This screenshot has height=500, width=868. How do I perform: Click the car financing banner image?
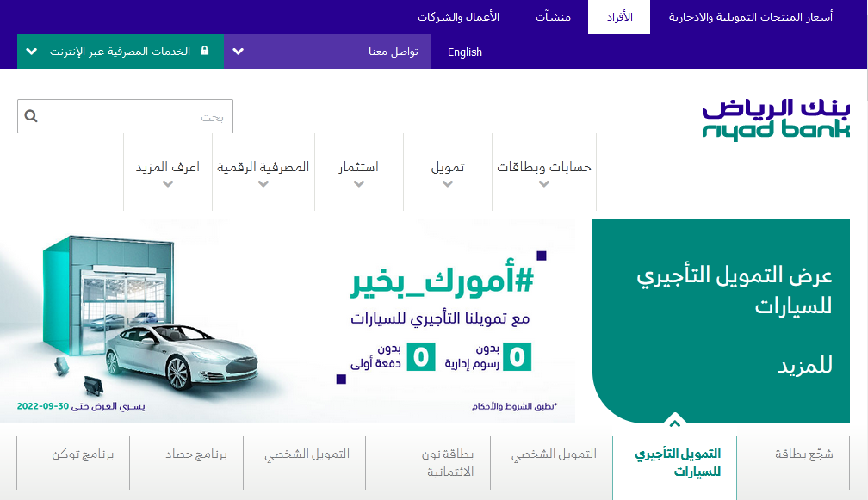point(288,321)
